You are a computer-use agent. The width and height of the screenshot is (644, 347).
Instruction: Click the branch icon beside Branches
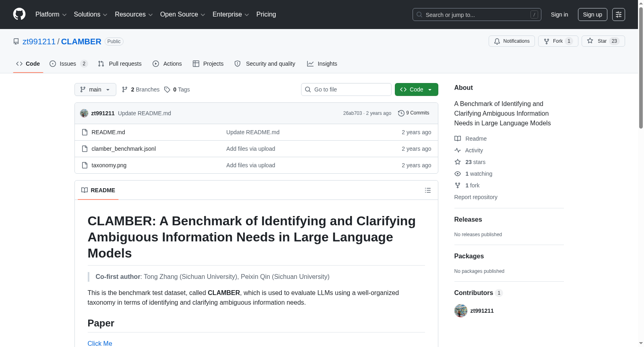click(125, 89)
